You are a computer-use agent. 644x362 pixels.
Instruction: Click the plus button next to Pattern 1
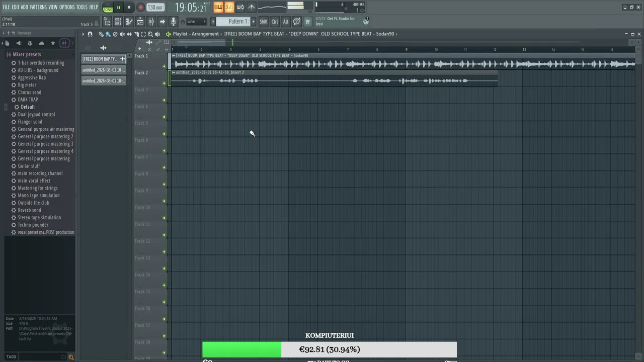click(253, 22)
